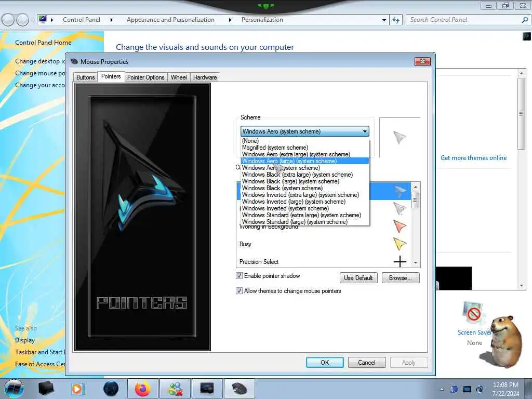Click the volume tray icon

click(x=480, y=389)
